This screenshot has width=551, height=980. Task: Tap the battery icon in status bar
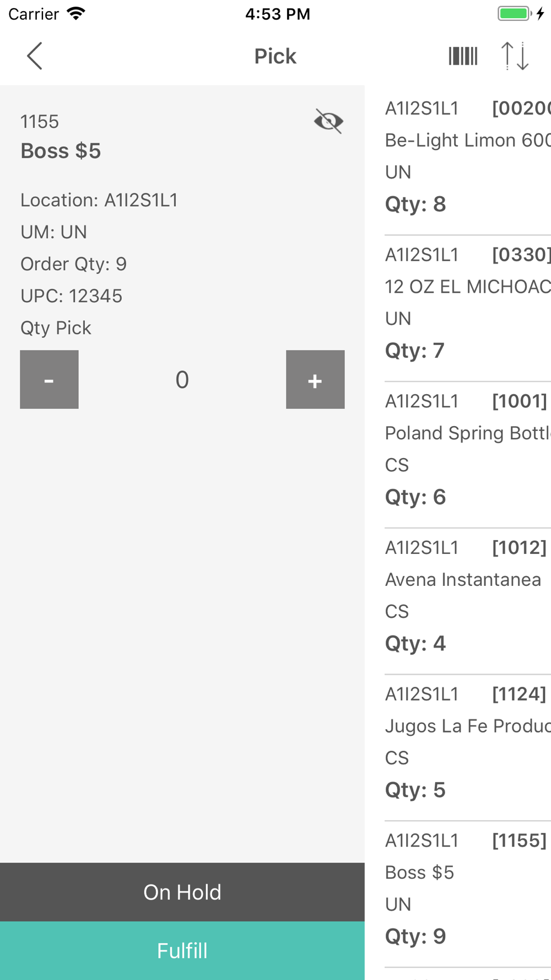click(x=515, y=14)
